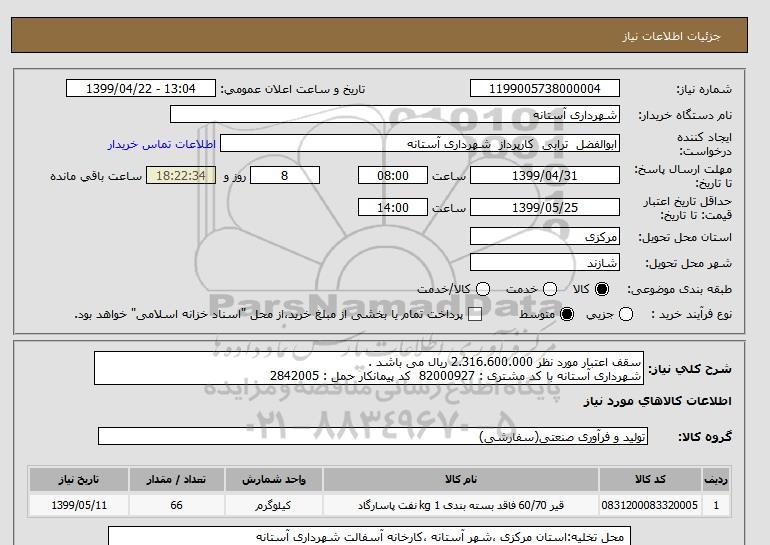770x545 pixels.
Task: Click the delivery province field مرکزی
Action: point(545,237)
